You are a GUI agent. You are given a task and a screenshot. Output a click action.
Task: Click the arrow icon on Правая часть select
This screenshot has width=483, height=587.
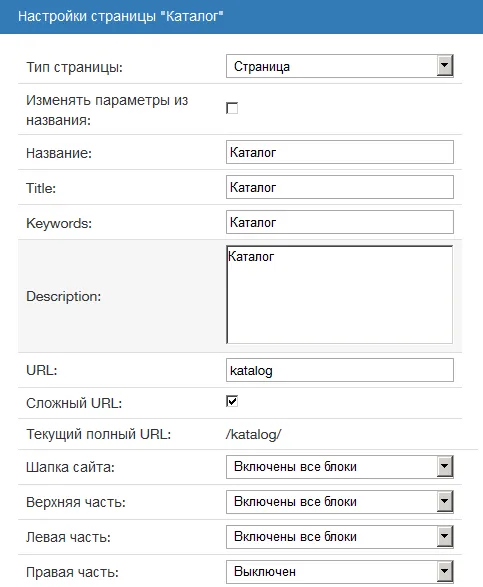click(x=445, y=571)
